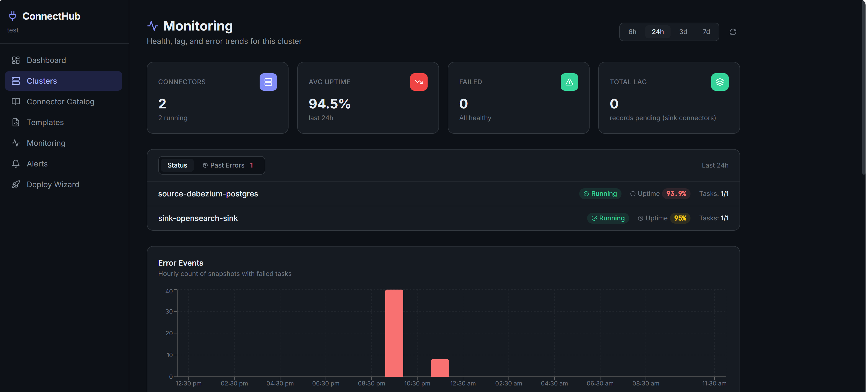This screenshot has height=392, width=868.
Task: Set time range to 6h
Action: coord(632,32)
